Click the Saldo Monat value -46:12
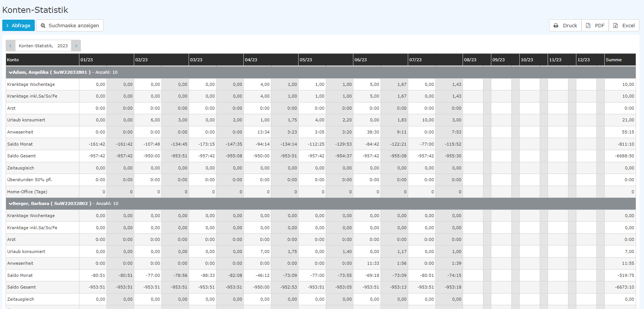Image resolution: width=644 pixels, height=309 pixels. (262, 275)
